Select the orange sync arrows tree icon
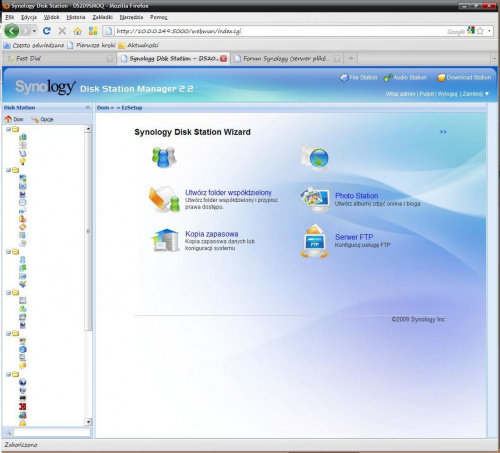Image resolution: width=500 pixels, height=453 pixels. [23, 227]
